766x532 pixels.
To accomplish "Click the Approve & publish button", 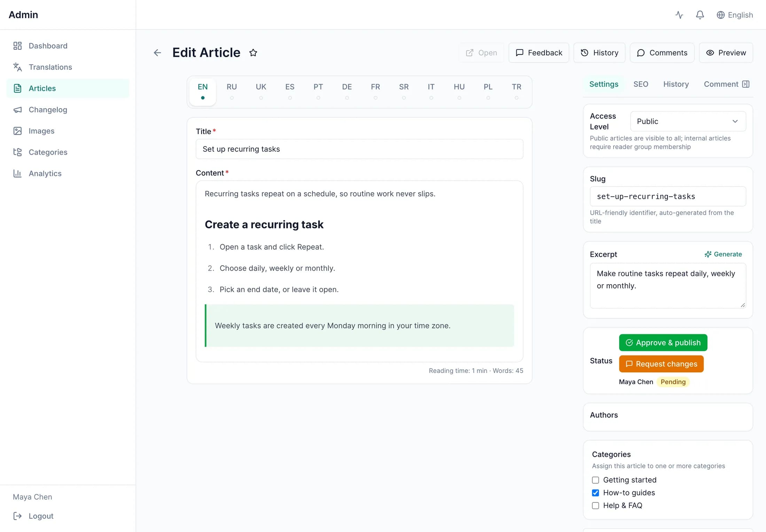I will [663, 343].
